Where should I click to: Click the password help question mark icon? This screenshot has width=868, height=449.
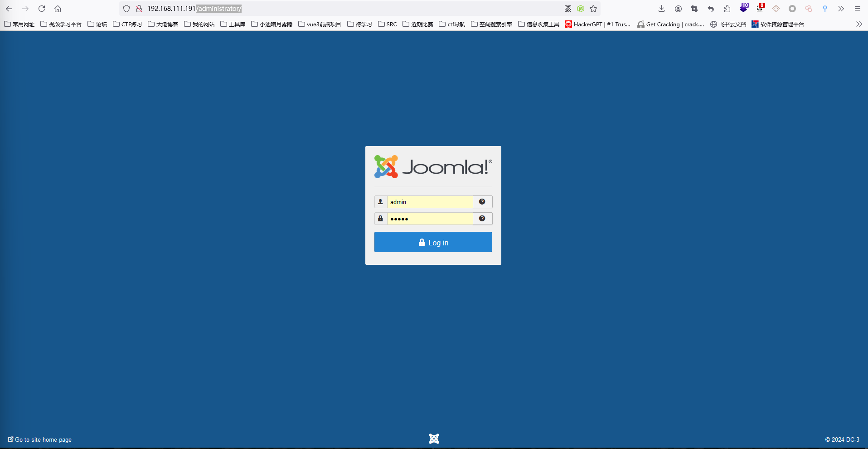pyautogui.click(x=482, y=219)
